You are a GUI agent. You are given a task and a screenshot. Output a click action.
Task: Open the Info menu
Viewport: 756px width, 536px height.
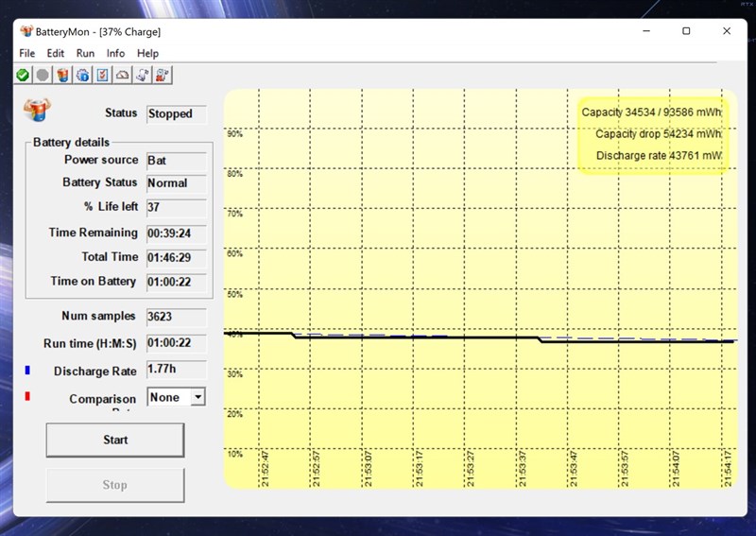[x=115, y=53]
